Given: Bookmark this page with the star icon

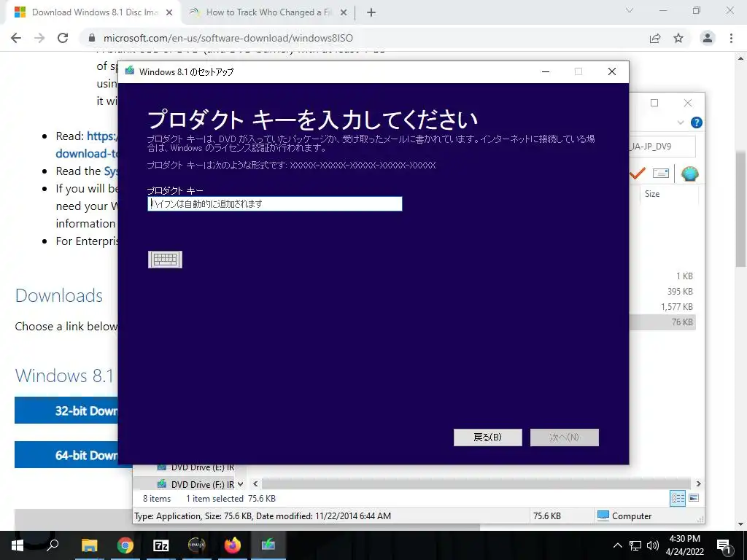Looking at the screenshot, I should click(x=678, y=38).
